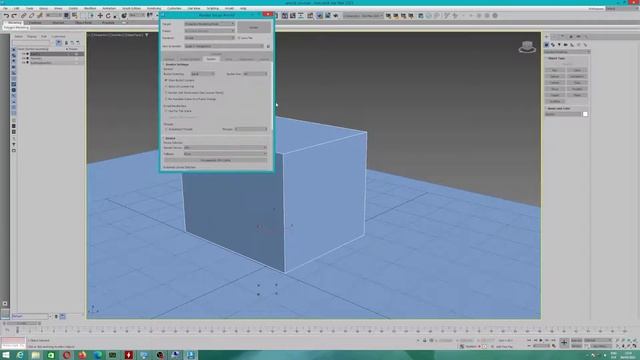Screen dimensions: 640x360
Task: Open the Modifiers menu
Action: [90, 8]
